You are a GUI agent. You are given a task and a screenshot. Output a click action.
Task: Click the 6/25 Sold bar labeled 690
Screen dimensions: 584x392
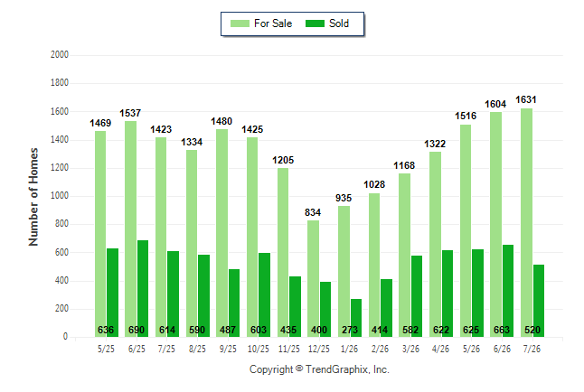(143, 288)
